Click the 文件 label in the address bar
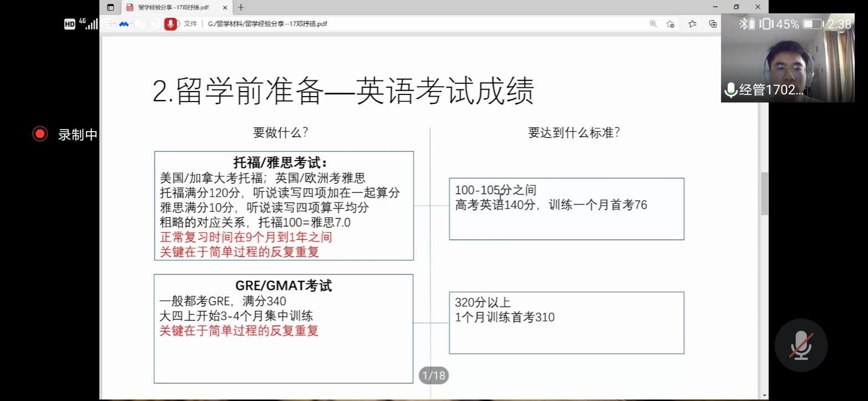This screenshot has width=868, height=401. (x=190, y=24)
